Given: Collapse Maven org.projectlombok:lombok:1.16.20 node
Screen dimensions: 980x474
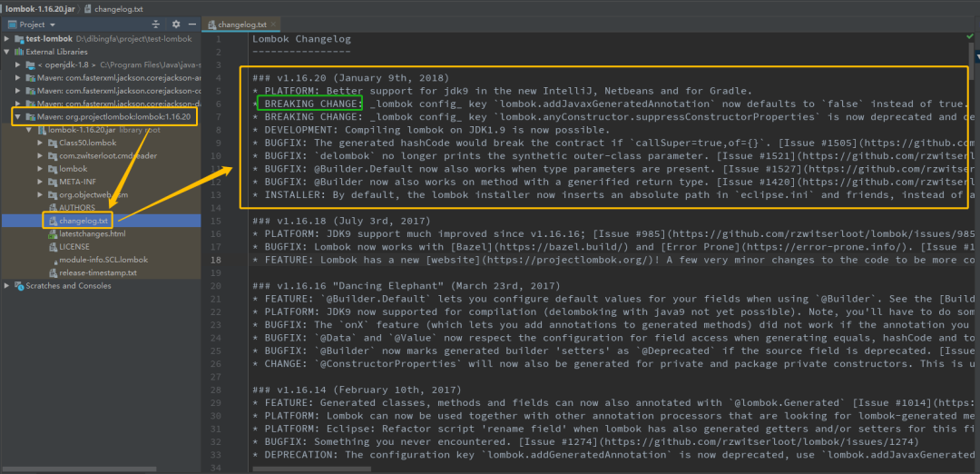Looking at the screenshot, I should click(18, 117).
